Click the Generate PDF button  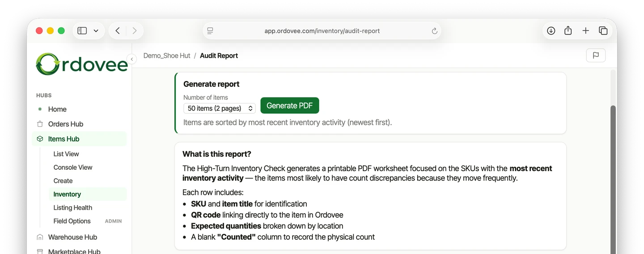pyautogui.click(x=290, y=106)
